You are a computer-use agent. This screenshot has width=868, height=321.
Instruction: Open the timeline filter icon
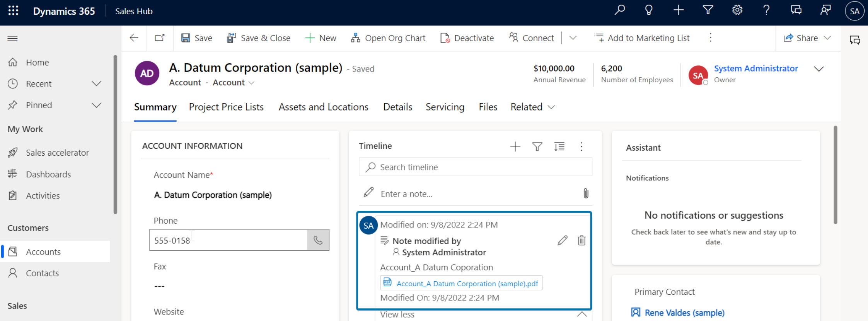point(537,146)
